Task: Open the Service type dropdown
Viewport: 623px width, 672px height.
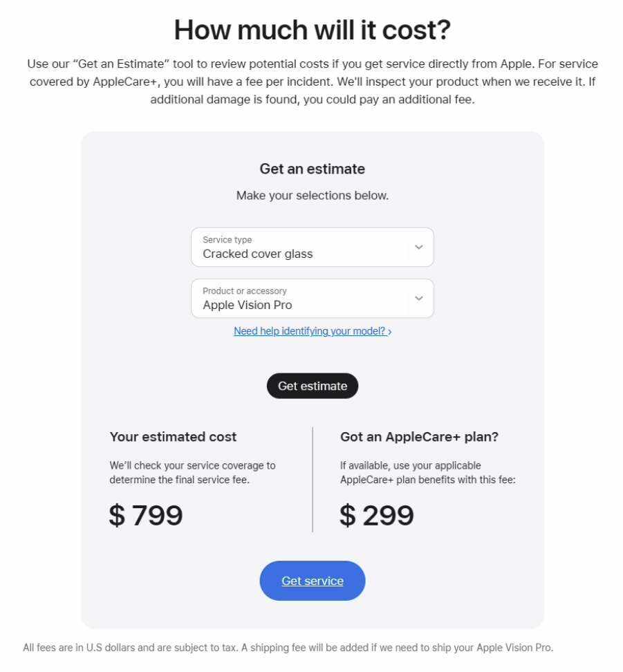Action: click(304, 248)
